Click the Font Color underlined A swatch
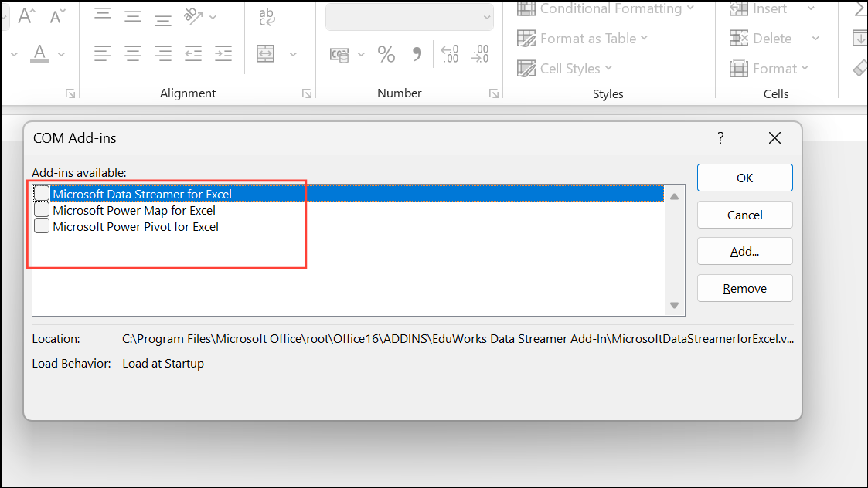The image size is (868, 488). coord(39,54)
